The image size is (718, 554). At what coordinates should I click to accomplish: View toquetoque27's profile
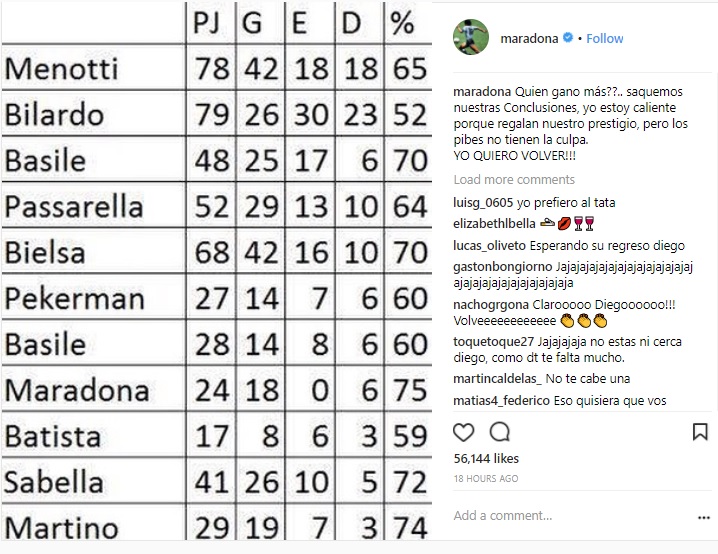[494, 342]
